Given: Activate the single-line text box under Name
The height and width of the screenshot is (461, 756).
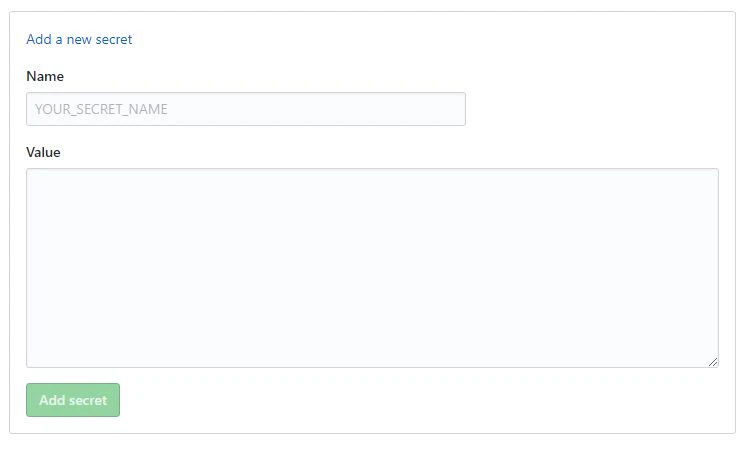Looking at the screenshot, I should pyautogui.click(x=246, y=109).
